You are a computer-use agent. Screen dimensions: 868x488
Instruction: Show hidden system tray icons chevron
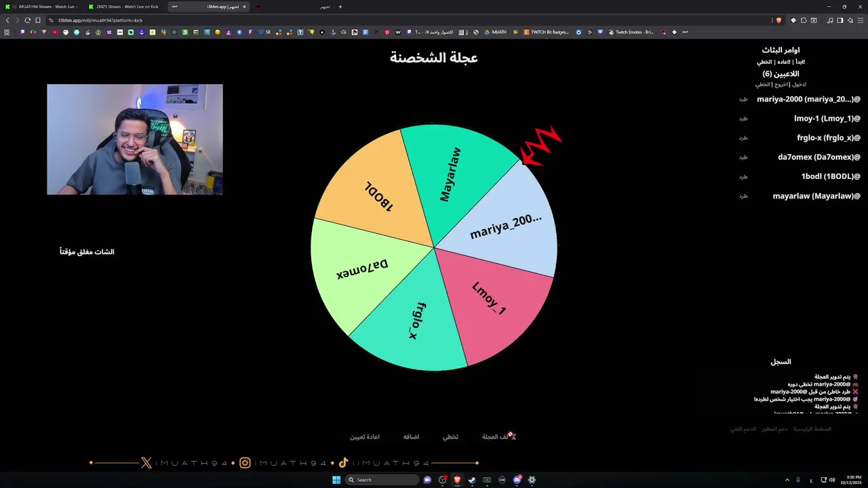[x=787, y=480]
